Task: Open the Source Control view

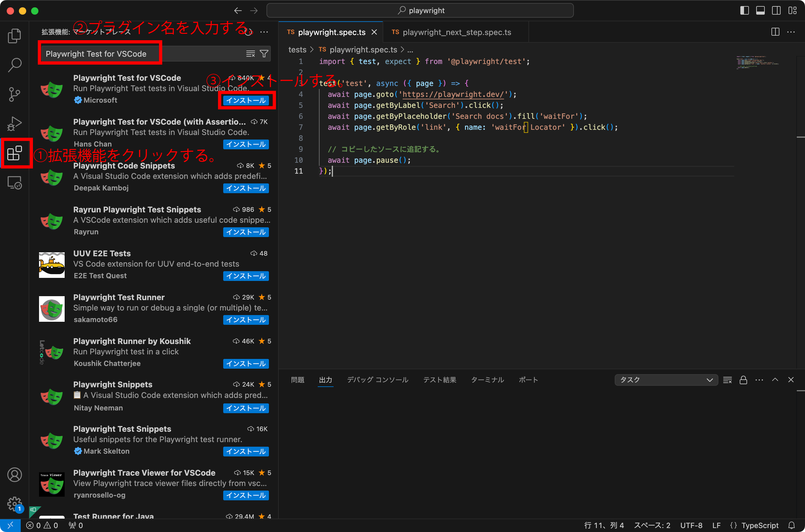Action: click(15, 94)
